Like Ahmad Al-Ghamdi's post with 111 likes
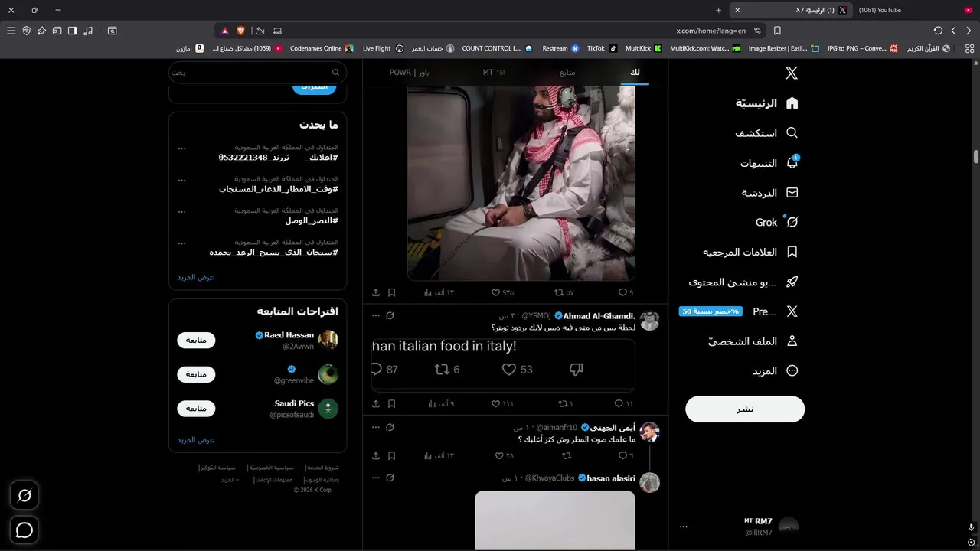Screen dimensions: 980x551 point(502,403)
